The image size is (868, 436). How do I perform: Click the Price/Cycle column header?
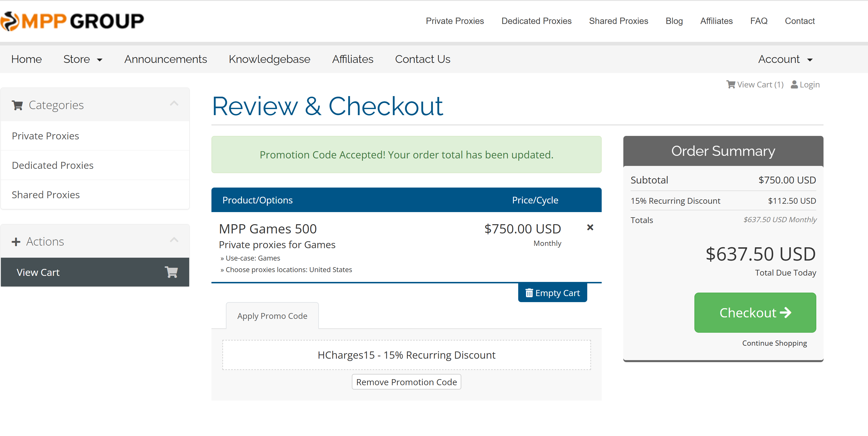(x=535, y=200)
